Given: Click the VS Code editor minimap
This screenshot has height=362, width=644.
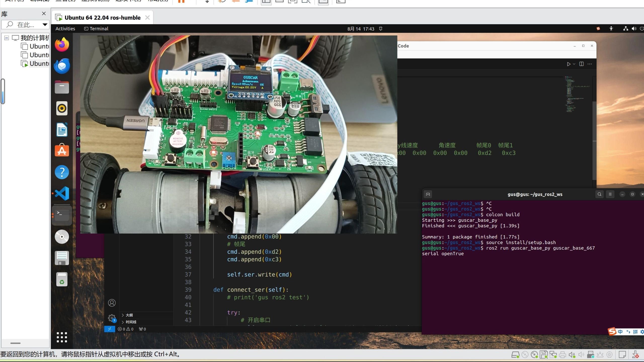Looking at the screenshot, I should [577, 94].
